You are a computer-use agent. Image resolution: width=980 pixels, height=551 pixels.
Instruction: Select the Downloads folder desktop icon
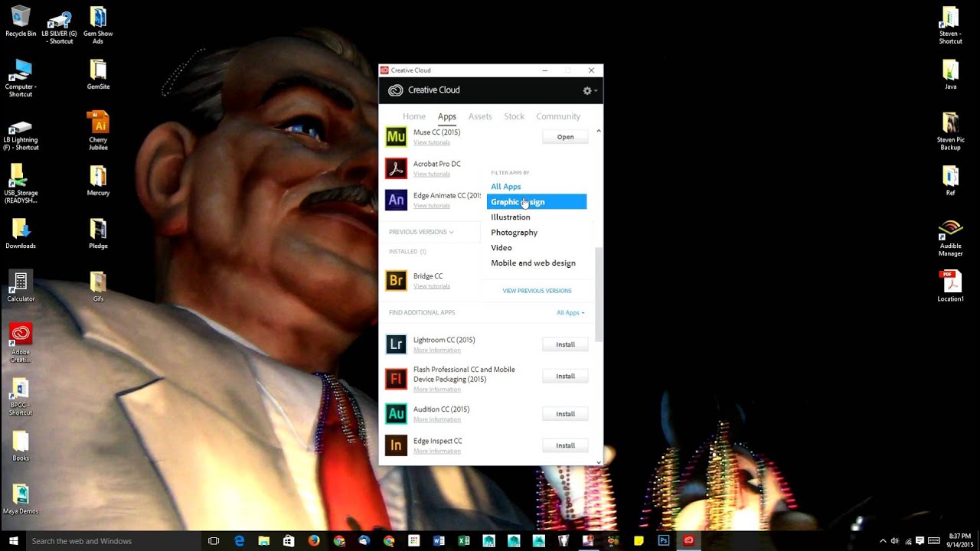(x=21, y=233)
